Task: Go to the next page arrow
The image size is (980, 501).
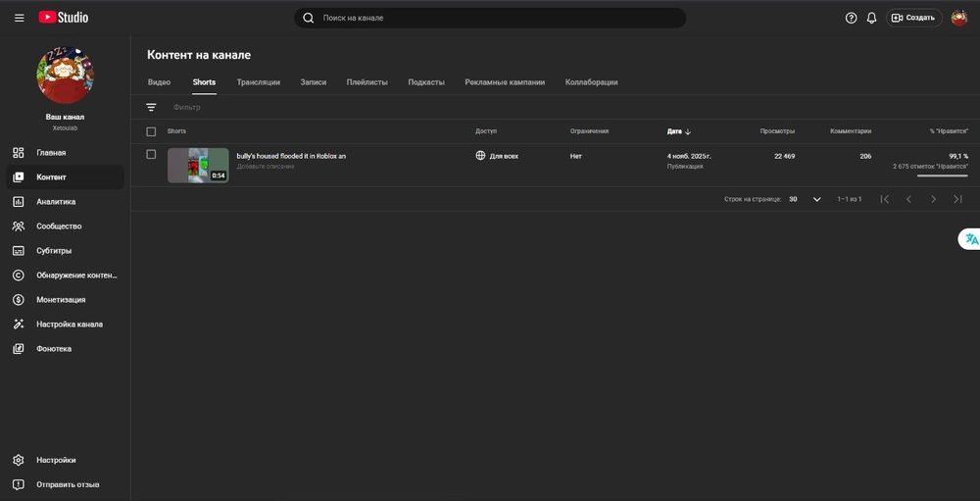Action: pos(933,199)
